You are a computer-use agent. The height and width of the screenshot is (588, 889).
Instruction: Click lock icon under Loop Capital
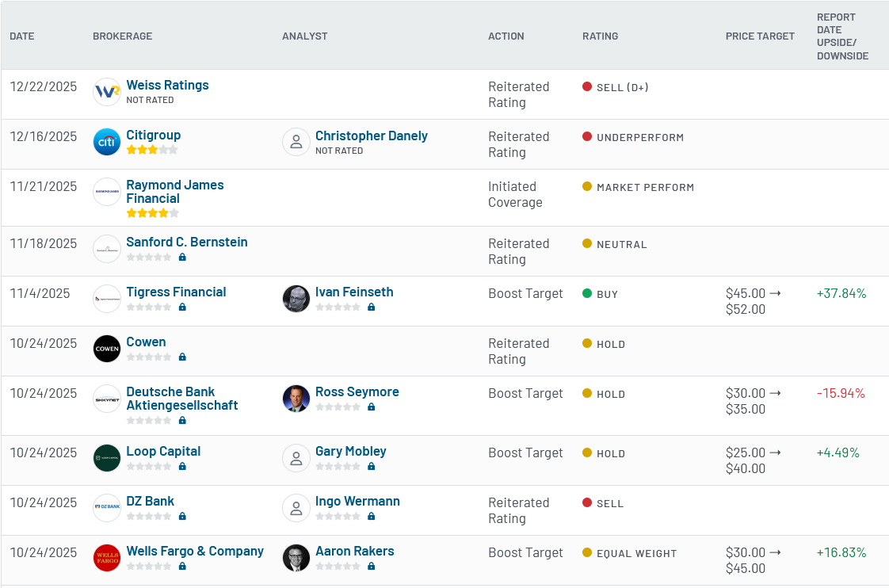pyautogui.click(x=182, y=466)
